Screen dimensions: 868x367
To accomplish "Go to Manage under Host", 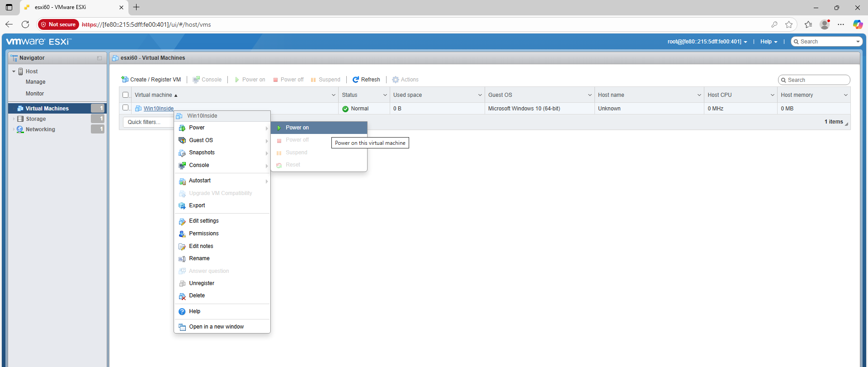I will coord(36,82).
